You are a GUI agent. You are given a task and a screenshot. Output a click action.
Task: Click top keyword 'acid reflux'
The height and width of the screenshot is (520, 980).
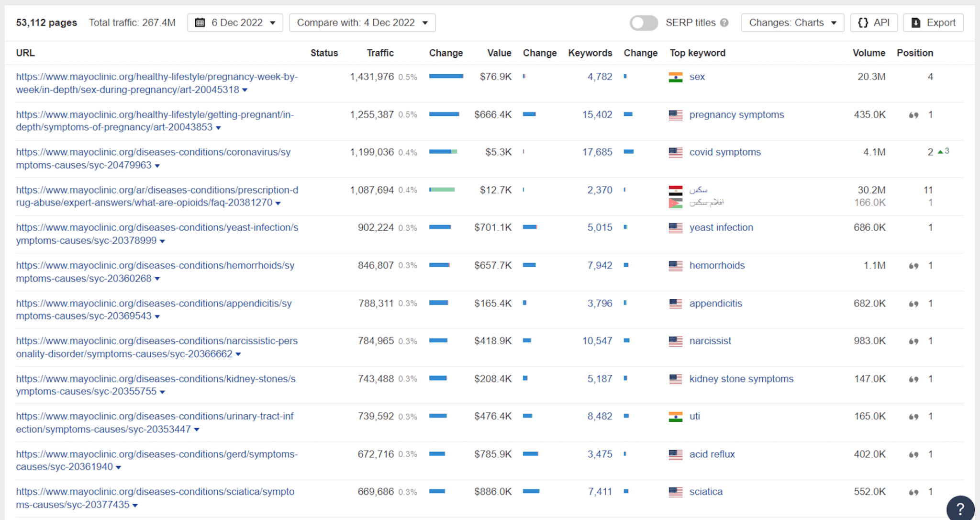tap(712, 454)
